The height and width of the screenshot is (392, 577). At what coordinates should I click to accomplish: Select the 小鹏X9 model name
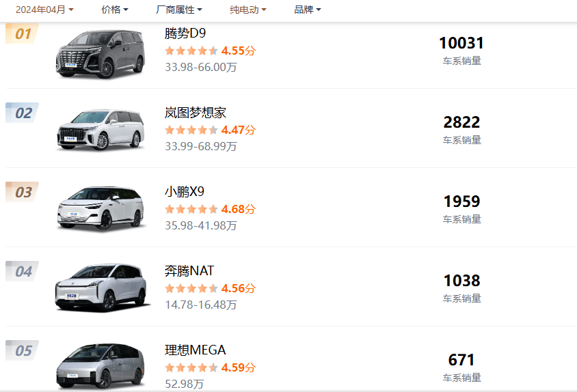185,192
